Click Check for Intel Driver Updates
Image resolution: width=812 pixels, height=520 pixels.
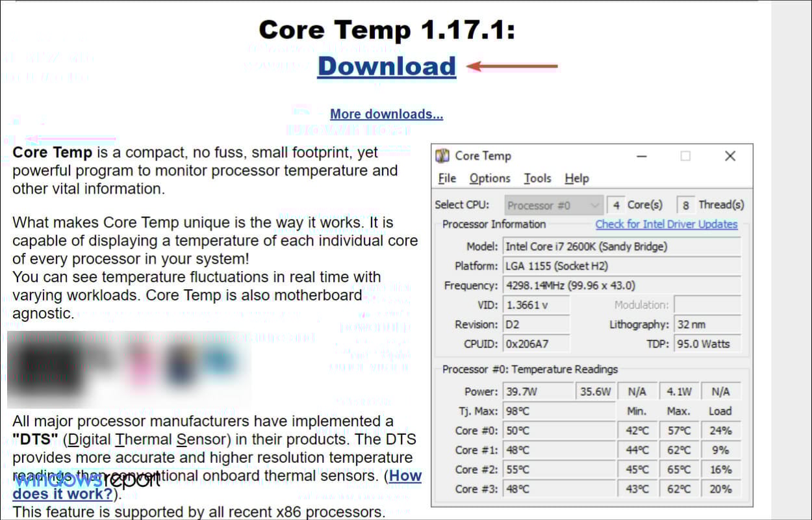tap(666, 224)
